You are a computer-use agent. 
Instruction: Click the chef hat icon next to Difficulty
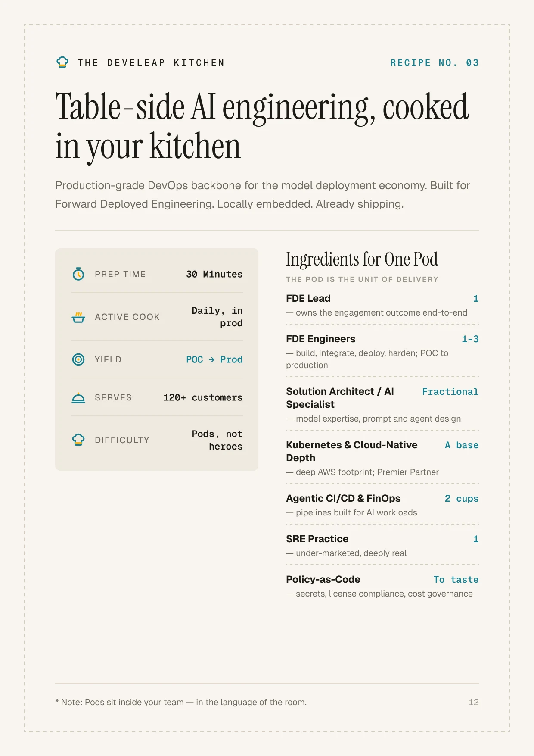pyautogui.click(x=78, y=440)
